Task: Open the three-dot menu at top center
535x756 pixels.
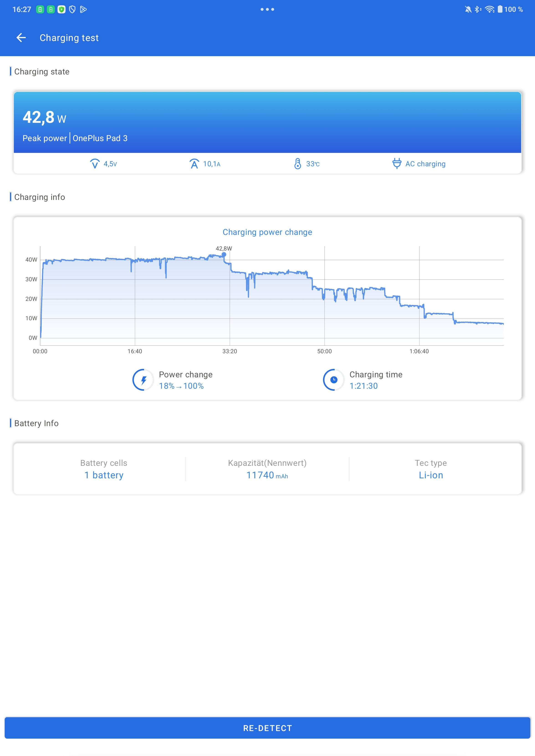Action: pos(267,9)
